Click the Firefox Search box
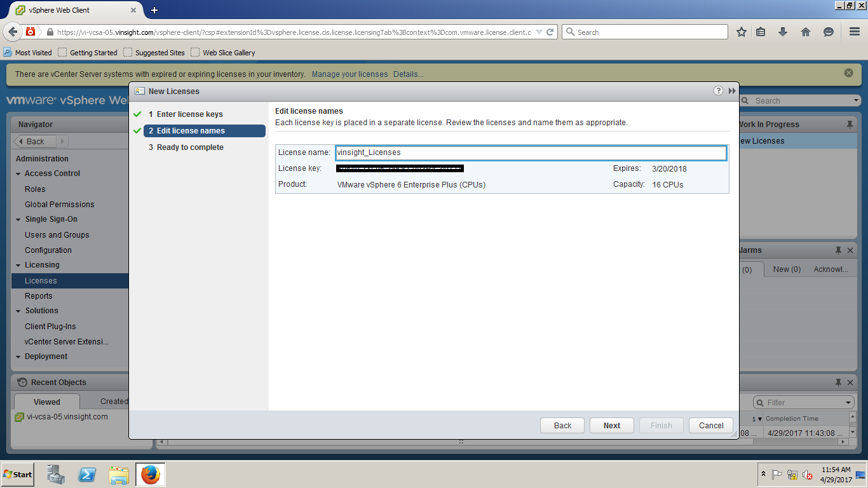The image size is (868, 488). pos(645,32)
